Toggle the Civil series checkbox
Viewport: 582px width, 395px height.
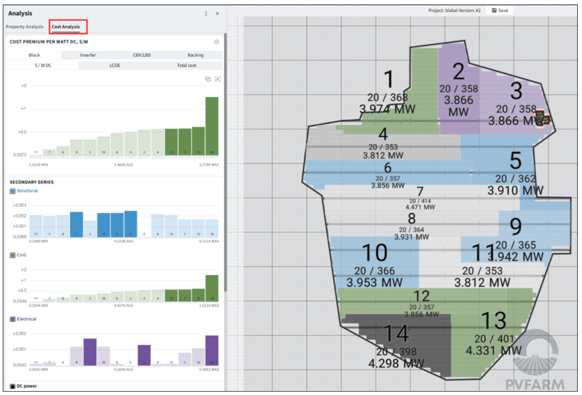tap(13, 255)
